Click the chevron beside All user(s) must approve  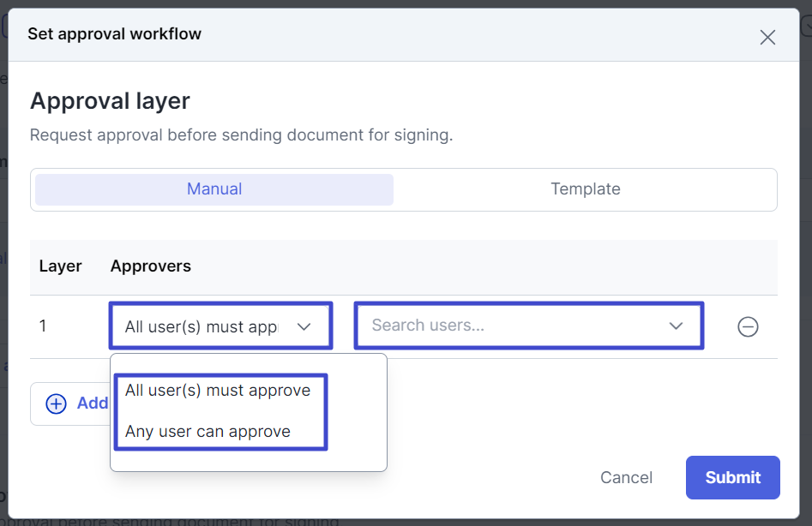click(304, 326)
